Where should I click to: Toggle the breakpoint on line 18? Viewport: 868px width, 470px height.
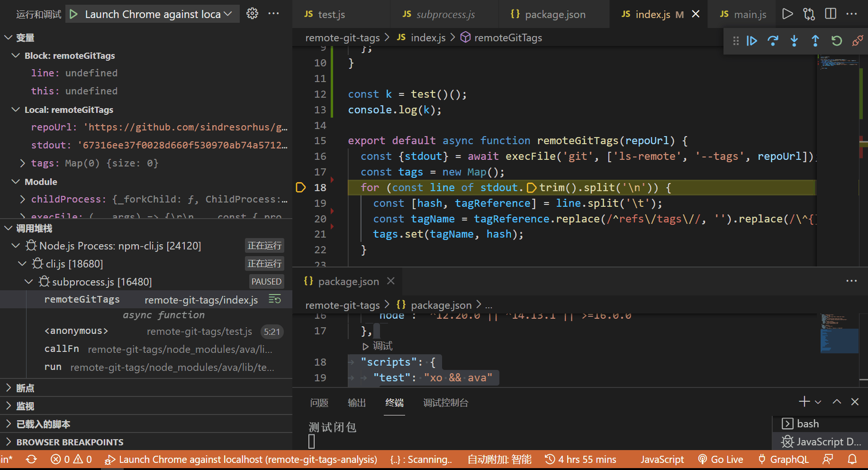coord(300,187)
